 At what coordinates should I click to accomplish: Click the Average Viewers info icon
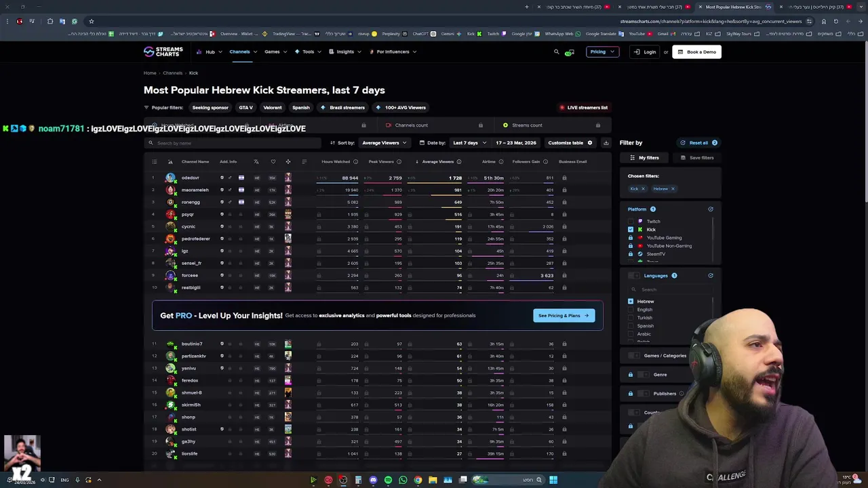tap(459, 161)
